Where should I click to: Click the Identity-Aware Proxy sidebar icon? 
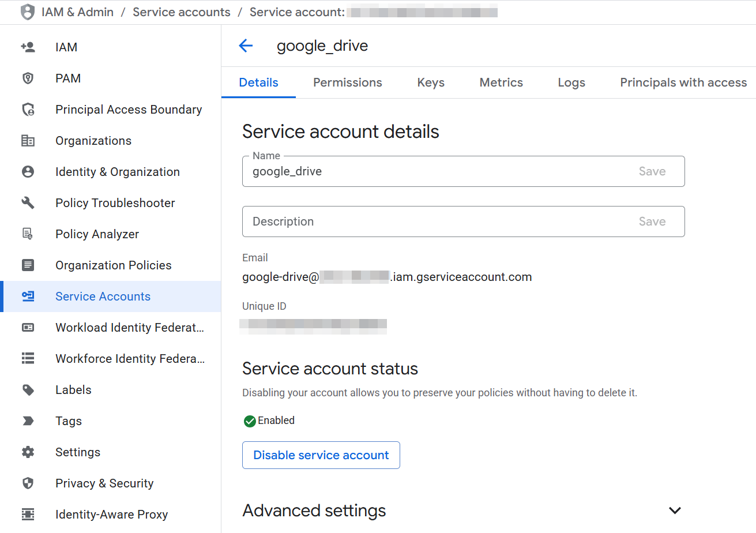(x=28, y=514)
